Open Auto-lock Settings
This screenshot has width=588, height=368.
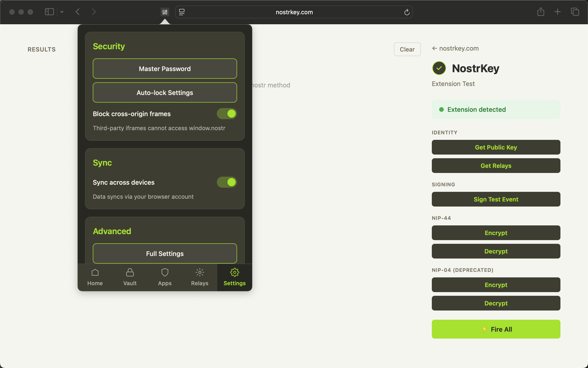[x=165, y=92]
